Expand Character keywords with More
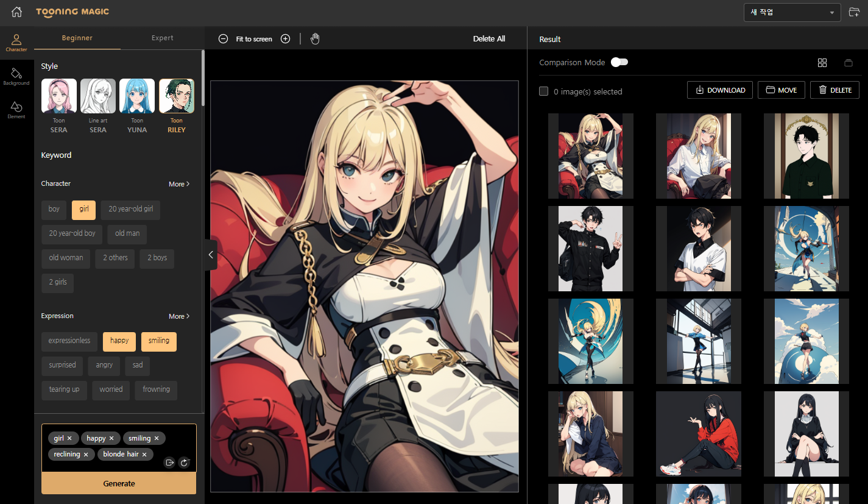This screenshot has width=868, height=504. 179,184
